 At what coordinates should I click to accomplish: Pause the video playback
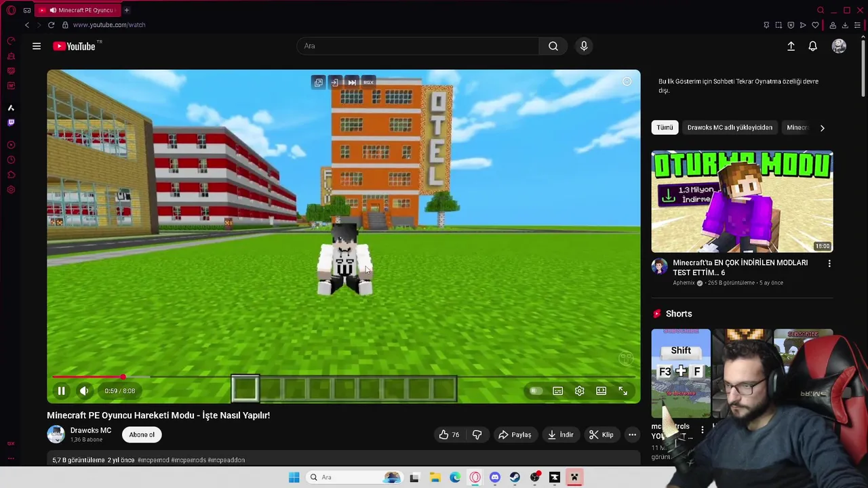[61, 391]
